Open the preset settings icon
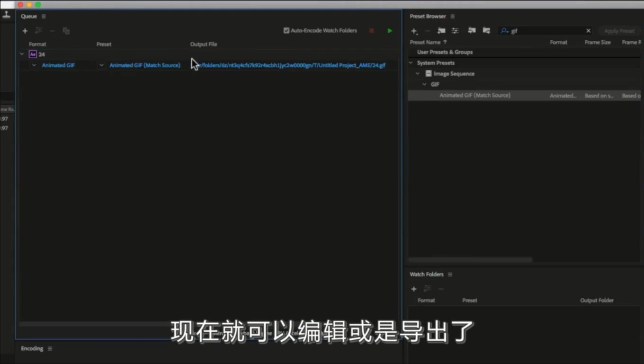This screenshot has height=364, width=644. point(455,31)
